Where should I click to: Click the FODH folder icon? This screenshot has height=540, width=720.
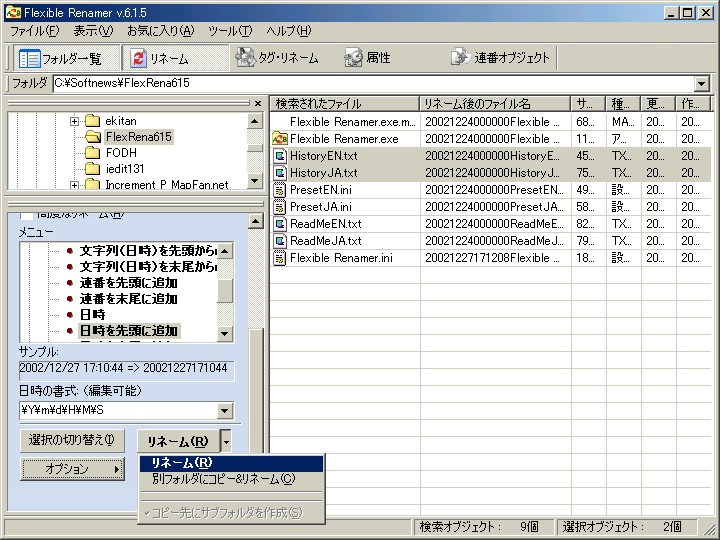pos(93,152)
